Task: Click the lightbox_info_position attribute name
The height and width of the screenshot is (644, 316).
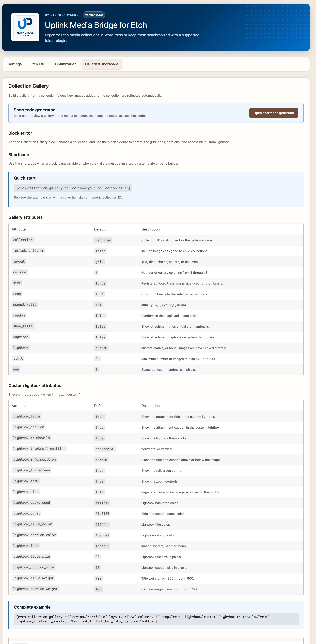Action: pyautogui.click(x=34, y=459)
